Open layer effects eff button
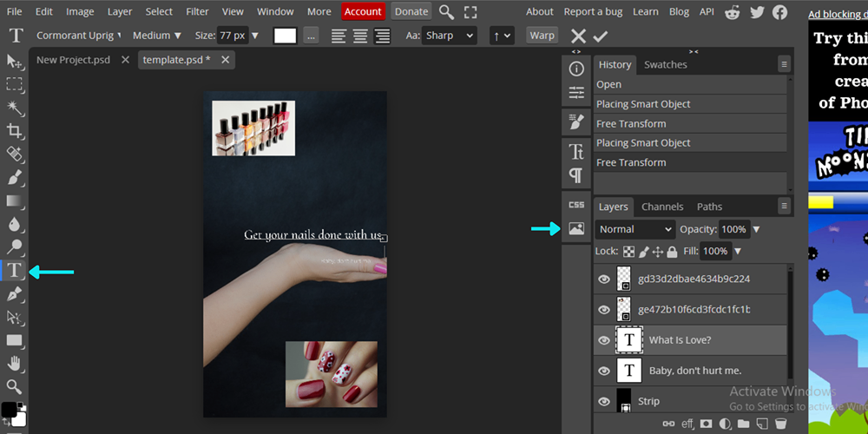Screen dimensions: 868x434 pyautogui.click(x=687, y=424)
